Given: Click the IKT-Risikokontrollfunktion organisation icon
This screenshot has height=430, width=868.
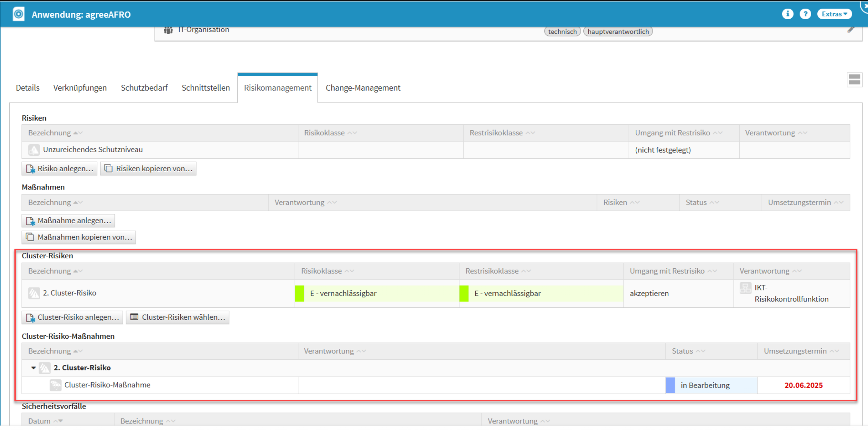Looking at the screenshot, I should (745, 288).
